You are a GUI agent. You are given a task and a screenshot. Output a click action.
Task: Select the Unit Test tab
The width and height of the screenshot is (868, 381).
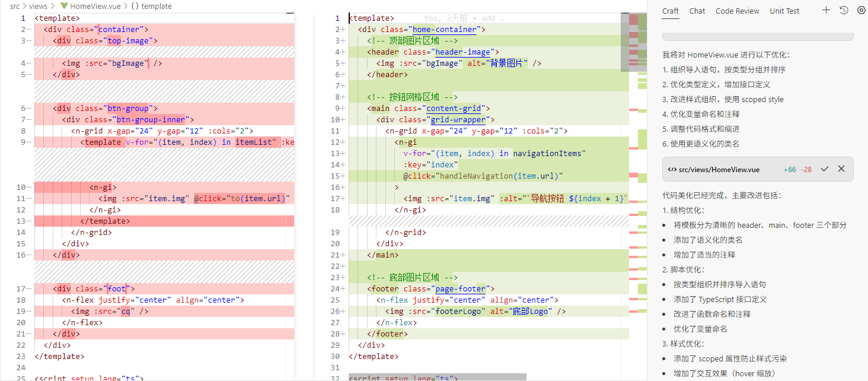tap(784, 11)
